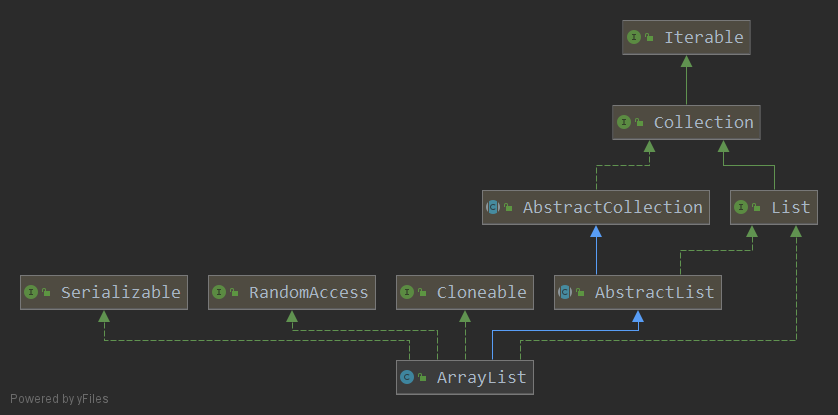This screenshot has height=415, width=838.
Task: Click the interface icon on List node
Action: tap(740, 208)
